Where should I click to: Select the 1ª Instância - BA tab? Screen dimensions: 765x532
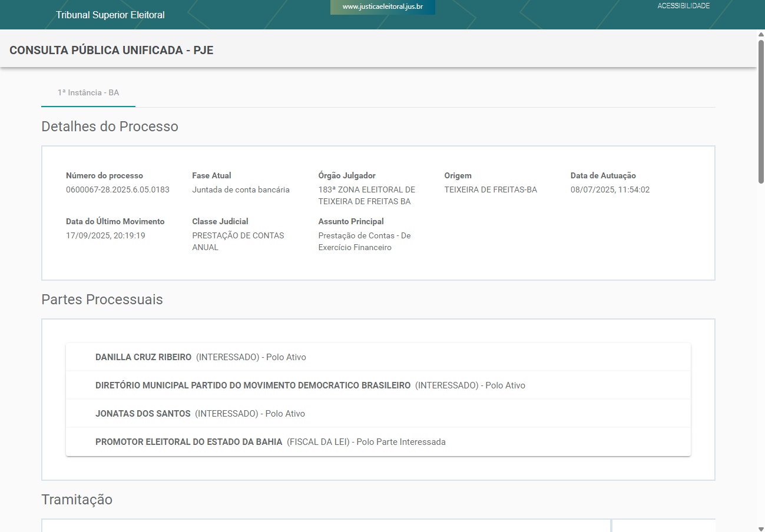point(88,92)
